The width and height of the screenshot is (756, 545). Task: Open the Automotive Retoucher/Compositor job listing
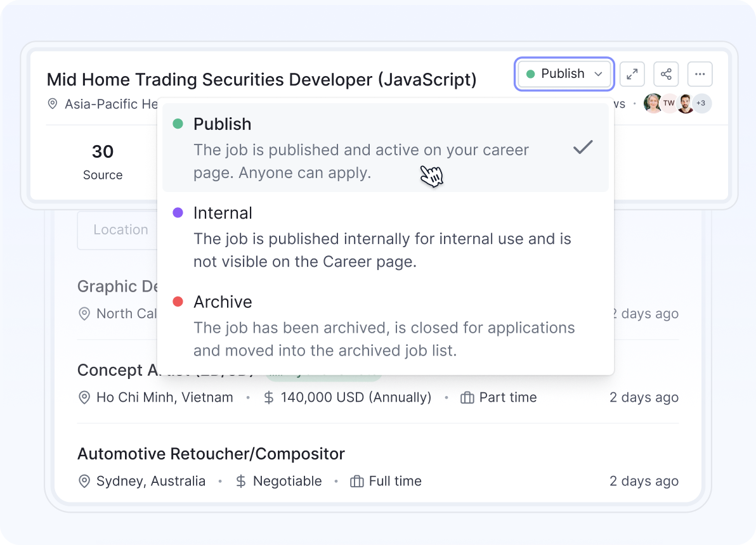211,454
